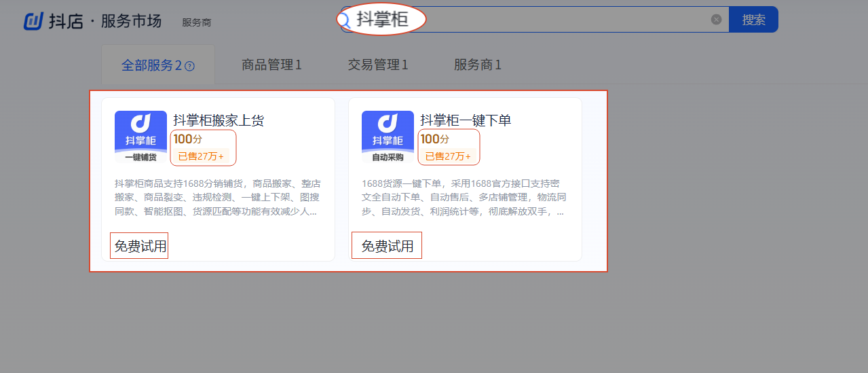
Task: Open the help icon beside 全部服务
Action: click(190, 66)
